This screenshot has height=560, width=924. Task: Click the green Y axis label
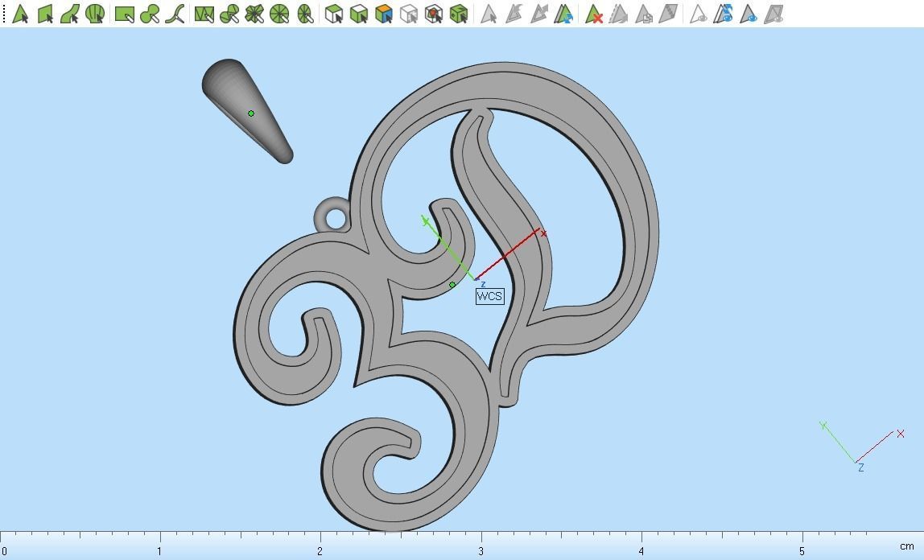(x=425, y=221)
